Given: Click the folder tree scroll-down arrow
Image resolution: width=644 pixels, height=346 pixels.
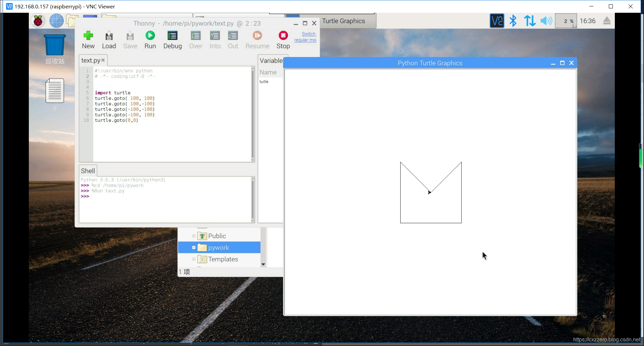Looking at the screenshot, I should 263,264.
